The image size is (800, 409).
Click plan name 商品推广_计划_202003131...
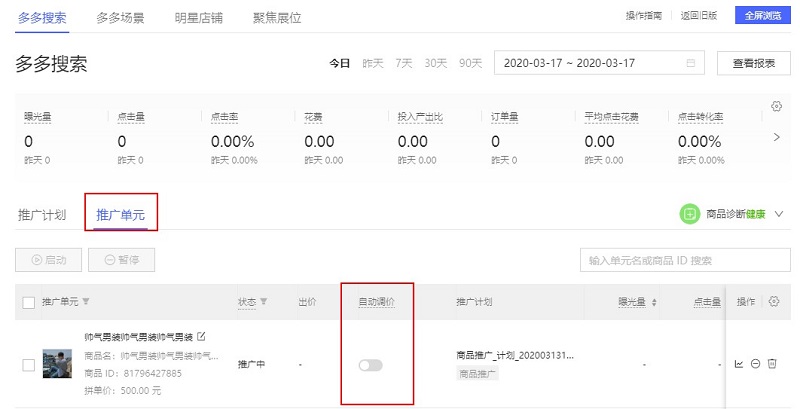click(x=515, y=355)
